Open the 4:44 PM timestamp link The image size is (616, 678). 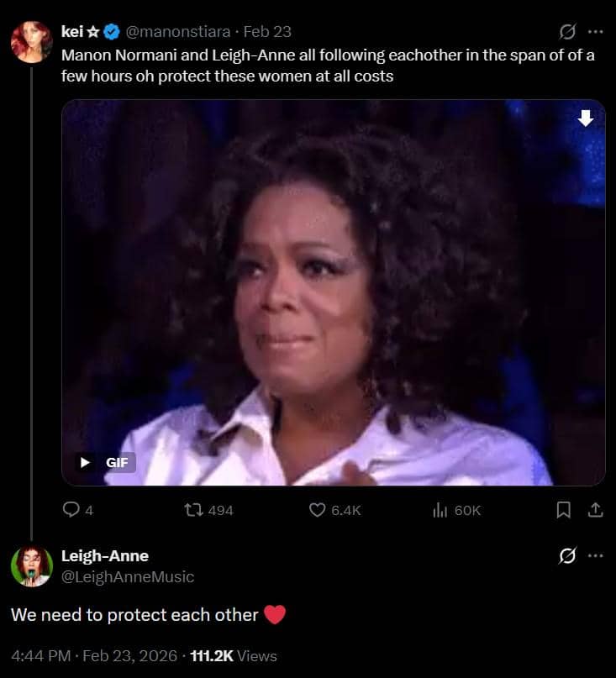point(39,655)
